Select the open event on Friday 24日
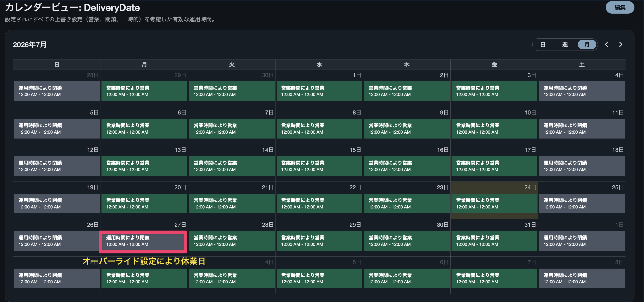The width and height of the screenshot is (644, 302). point(494,203)
